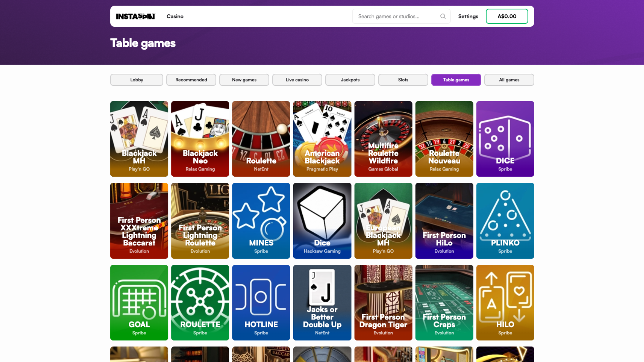Click the search games or studios field

[x=401, y=16]
